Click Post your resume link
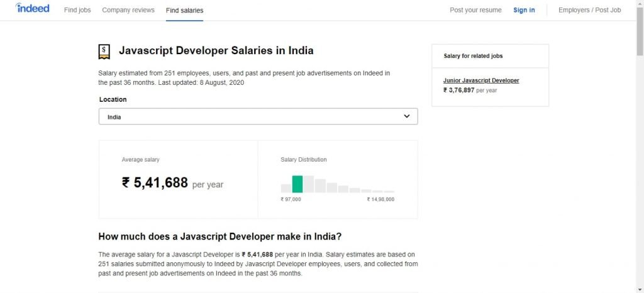The image size is (644, 293). point(475,10)
